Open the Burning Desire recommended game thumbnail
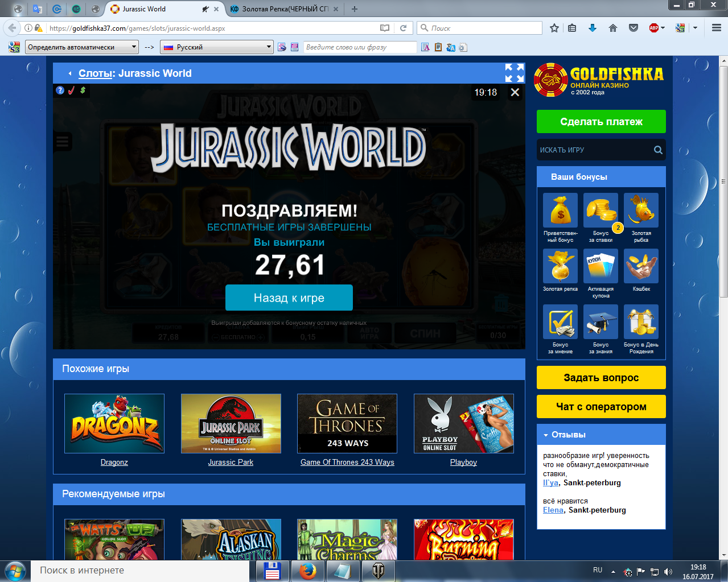This screenshot has width=728, height=582. pos(463,539)
